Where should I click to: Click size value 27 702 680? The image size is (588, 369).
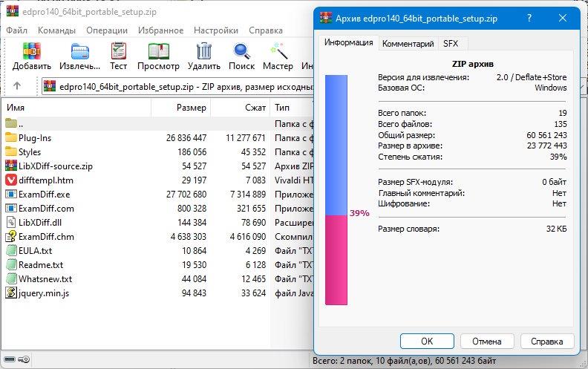coord(186,195)
